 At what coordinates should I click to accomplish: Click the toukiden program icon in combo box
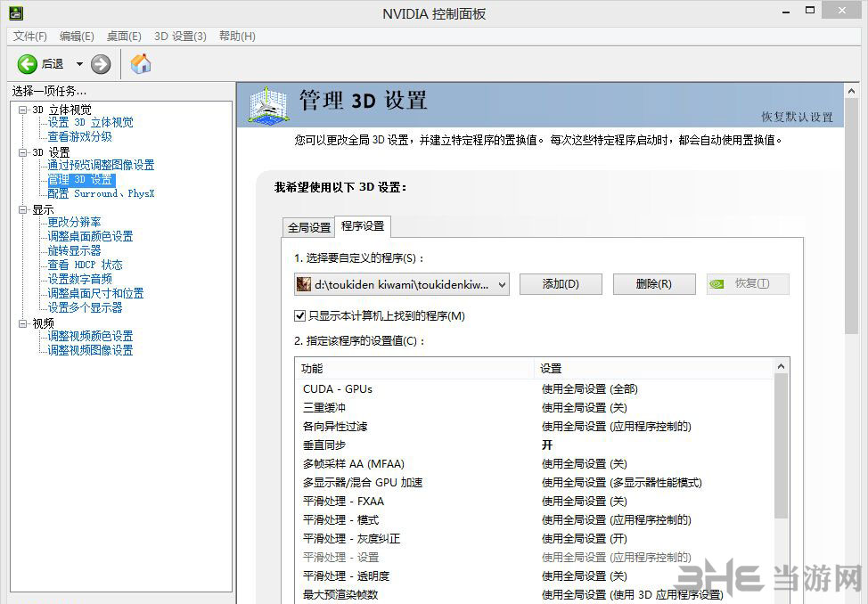pos(303,284)
